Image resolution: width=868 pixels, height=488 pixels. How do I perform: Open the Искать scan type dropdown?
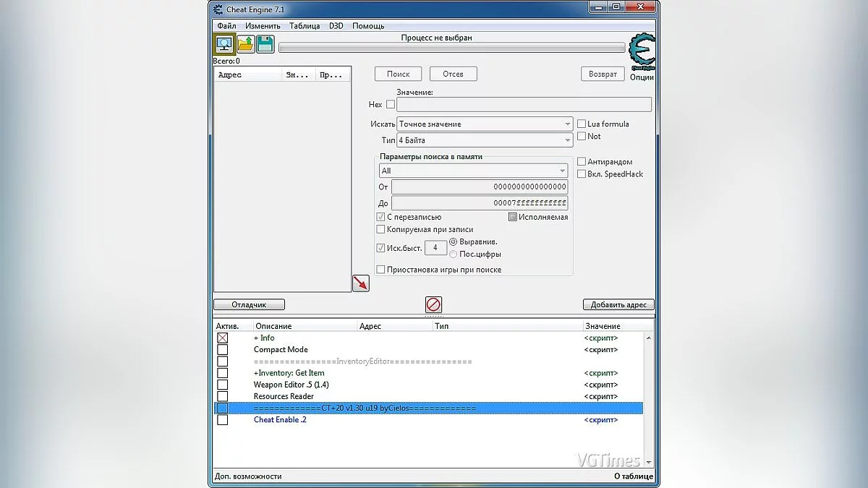click(485, 124)
